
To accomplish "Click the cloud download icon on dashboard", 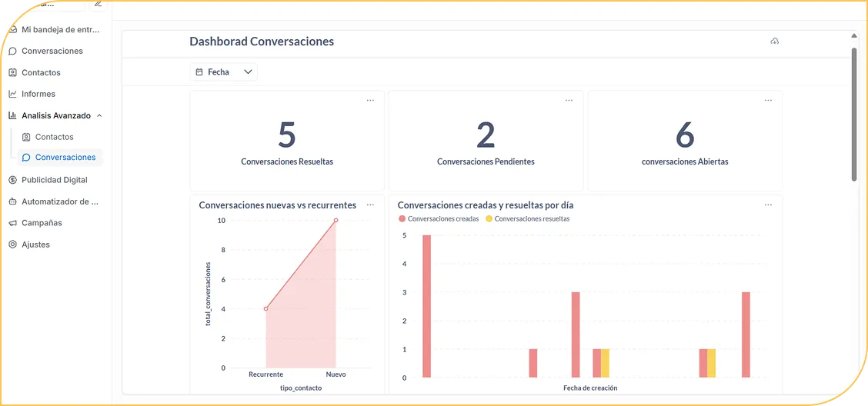I will point(774,42).
